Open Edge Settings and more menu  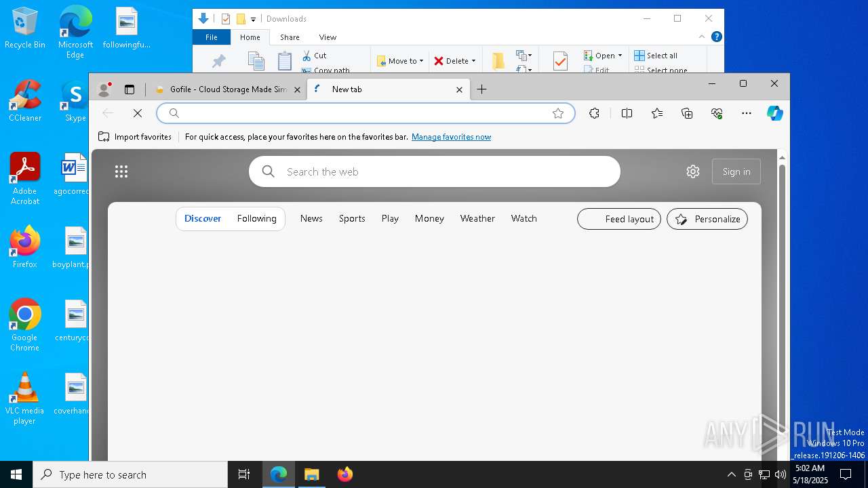(747, 113)
